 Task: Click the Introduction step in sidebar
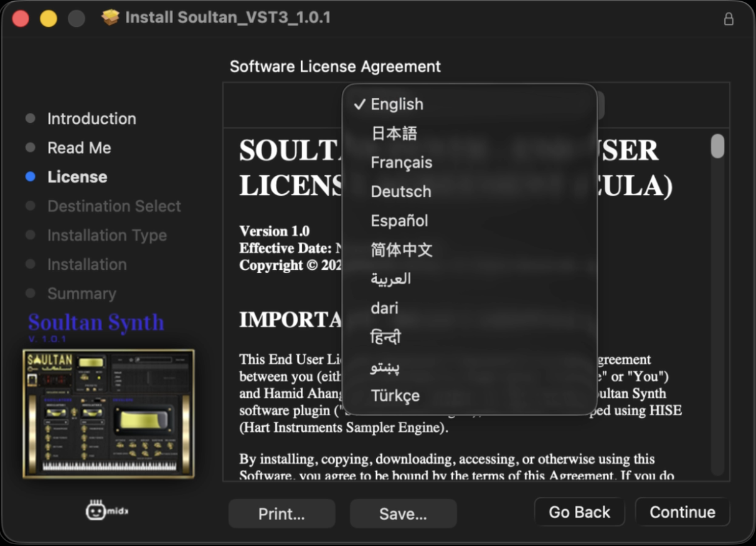(x=92, y=118)
